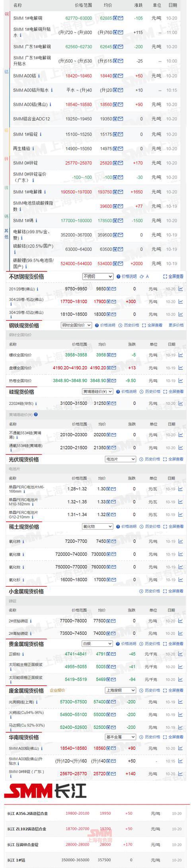Open the 钢材全国均价 dropdown
The height and width of the screenshot is (868, 191).
click(x=76, y=325)
